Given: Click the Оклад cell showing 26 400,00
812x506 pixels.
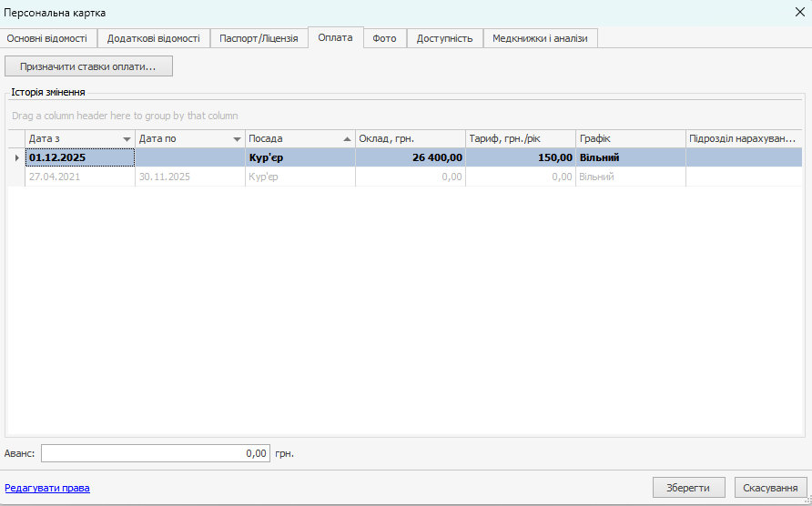Looking at the screenshot, I should [410, 157].
